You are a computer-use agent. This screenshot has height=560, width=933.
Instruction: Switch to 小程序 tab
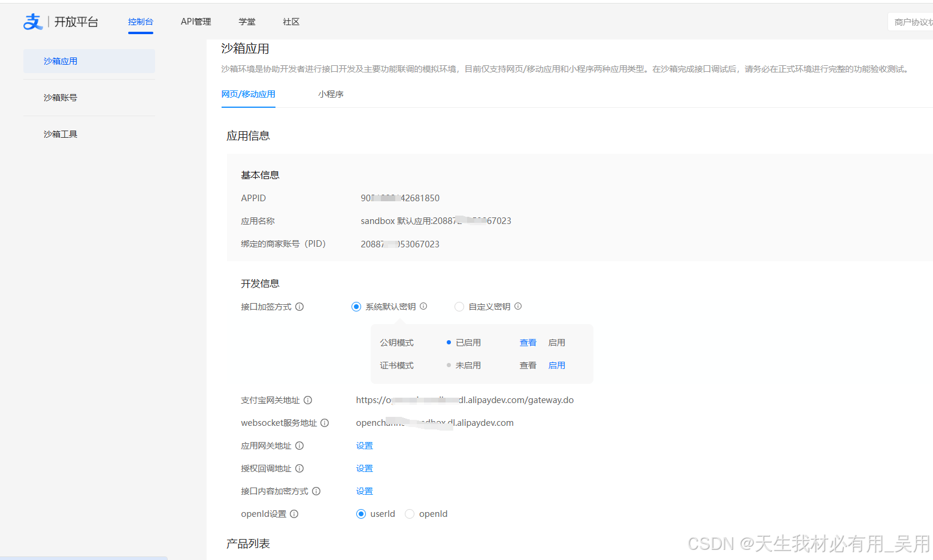point(331,94)
